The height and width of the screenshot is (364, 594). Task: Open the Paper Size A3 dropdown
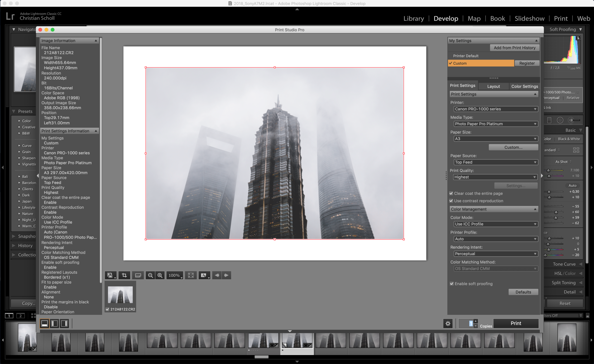coord(495,139)
